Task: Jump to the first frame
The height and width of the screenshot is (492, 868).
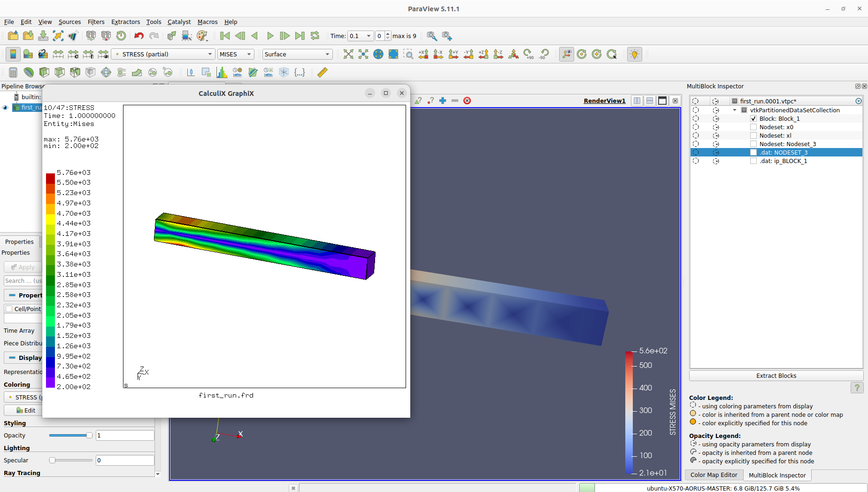Action: point(225,36)
